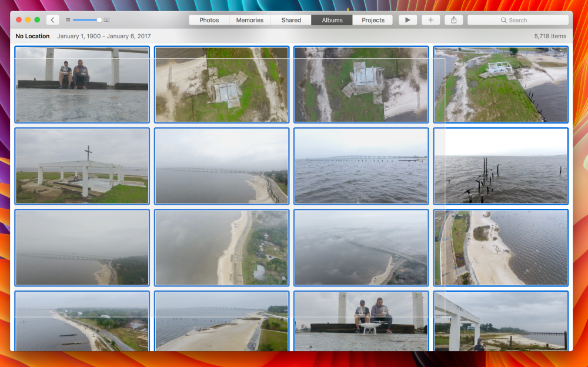Click the Albums tab
Image resolution: width=588 pixels, height=367 pixels.
tap(332, 20)
